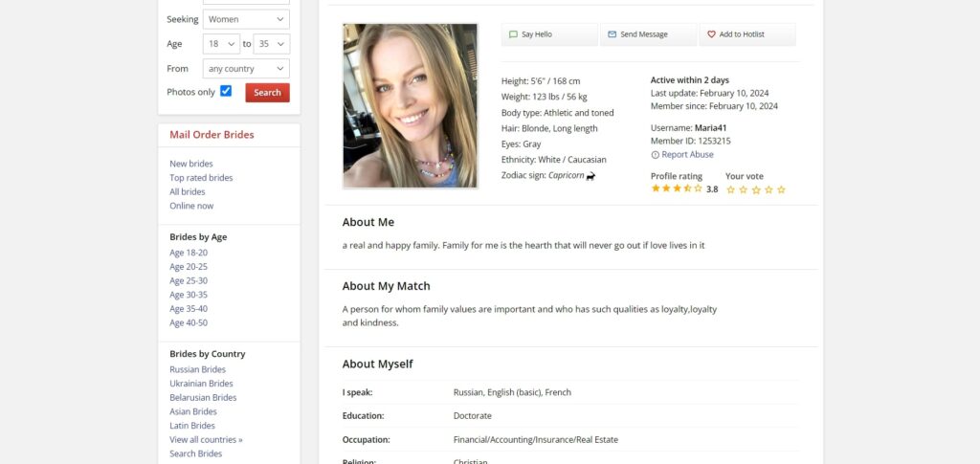
Task: Click the Send Message envelope icon
Action: (612, 35)
